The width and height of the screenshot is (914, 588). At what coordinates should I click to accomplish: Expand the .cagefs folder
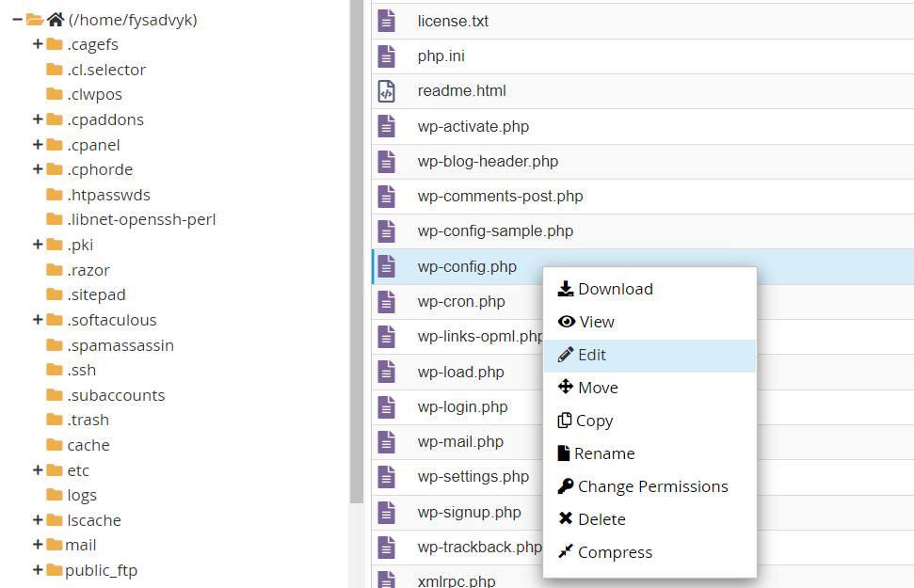click(38, 44)
